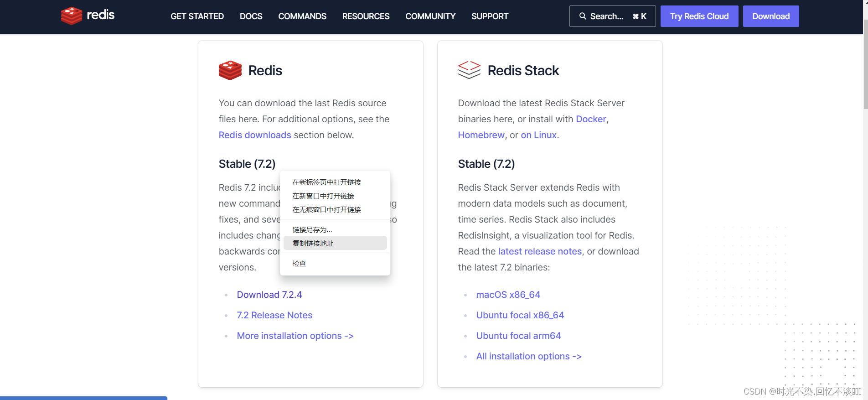Download the Ubuntu focal arm64 binary
This screenshot has width=868, height=400.
[518, 336]
